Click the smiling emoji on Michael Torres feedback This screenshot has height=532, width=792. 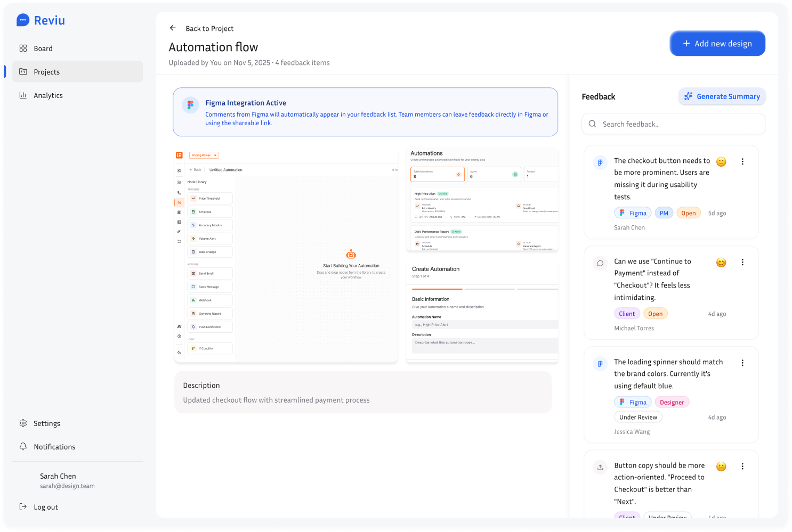point(721,263)
